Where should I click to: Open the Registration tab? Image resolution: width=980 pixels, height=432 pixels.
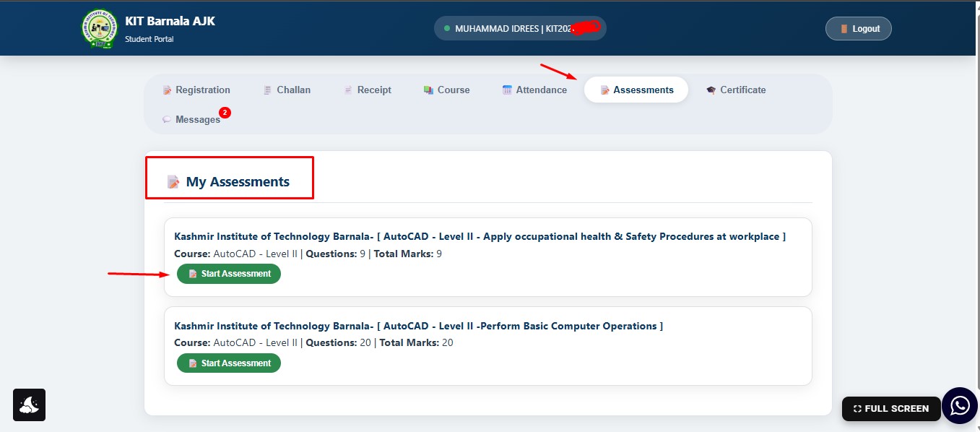coord(196,90)
